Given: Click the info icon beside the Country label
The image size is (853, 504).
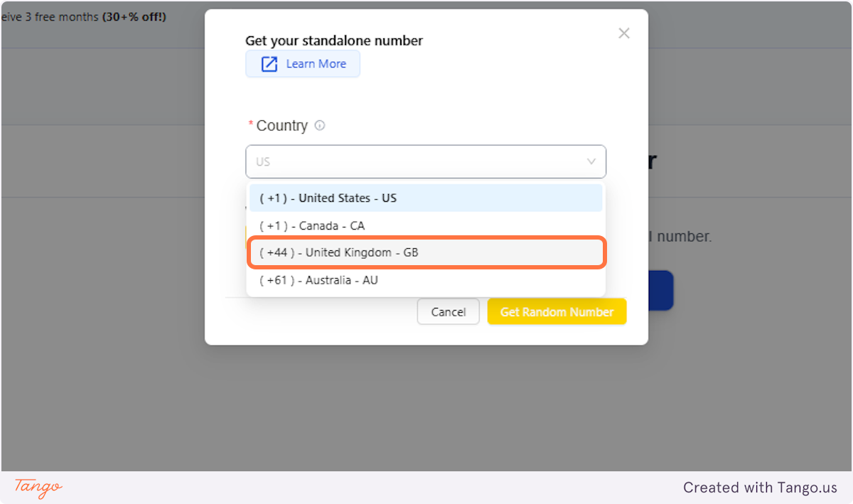Looking at the screenshot, I should click(319, 125).
